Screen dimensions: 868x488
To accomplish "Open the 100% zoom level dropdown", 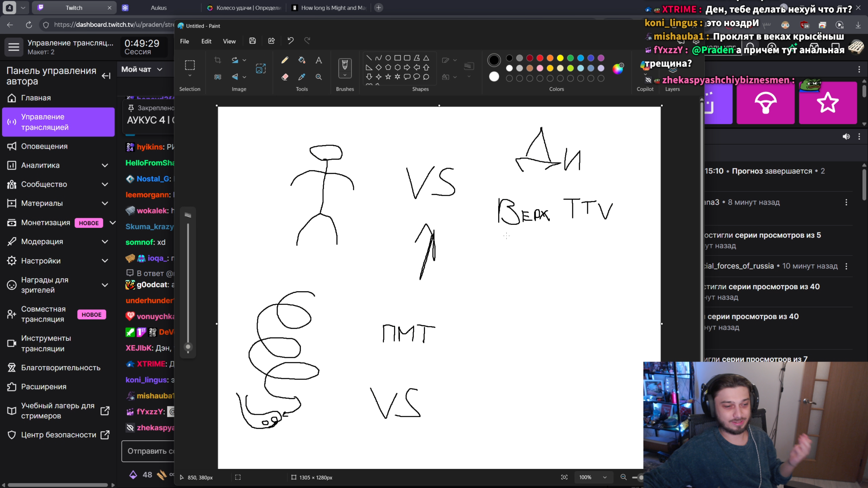I will (x=605, y=477).
